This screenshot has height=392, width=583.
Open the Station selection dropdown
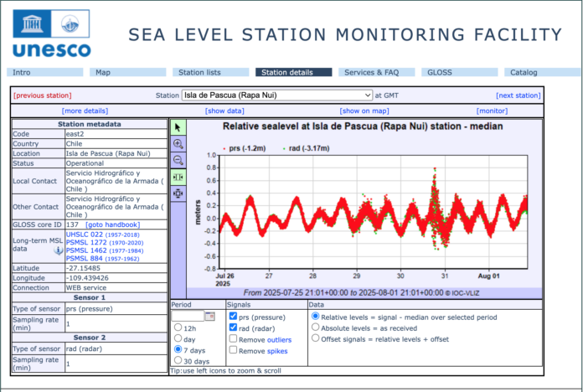[277, 95]
